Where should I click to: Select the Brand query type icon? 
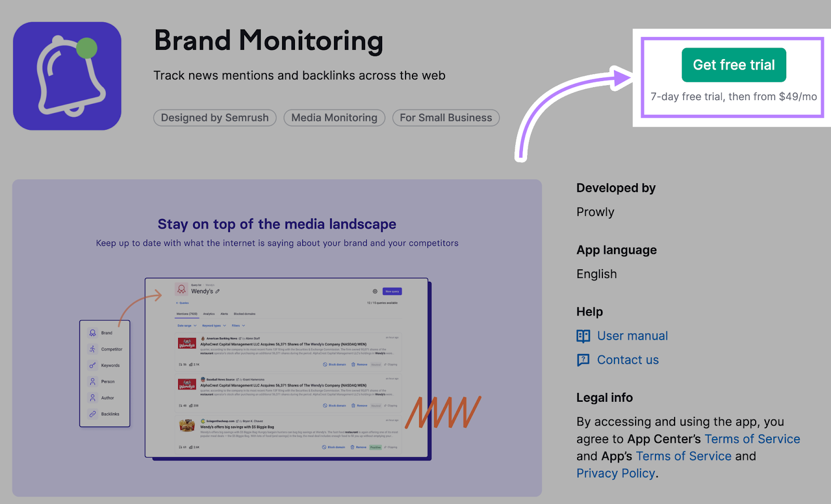92,333
